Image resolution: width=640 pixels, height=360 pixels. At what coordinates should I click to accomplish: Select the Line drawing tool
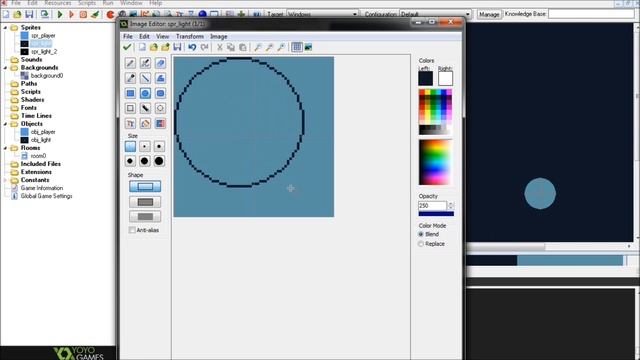pyautogui.click(x=145, y=78)
